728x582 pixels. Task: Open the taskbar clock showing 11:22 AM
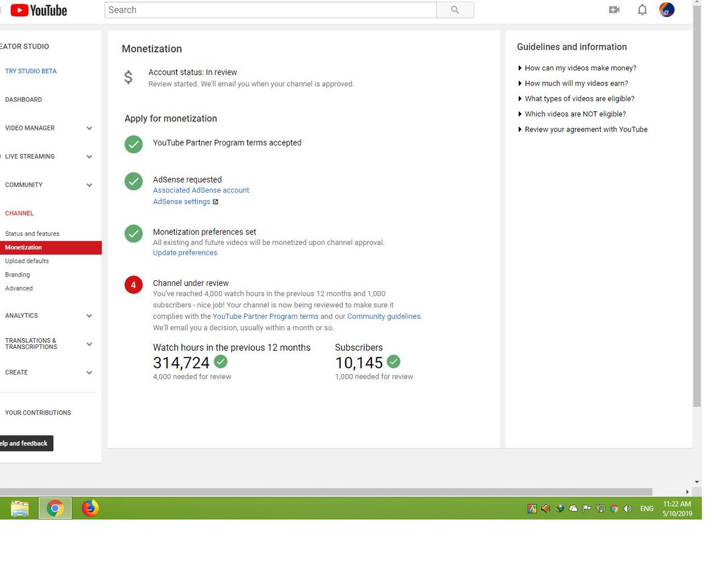(x=677, y=509)
